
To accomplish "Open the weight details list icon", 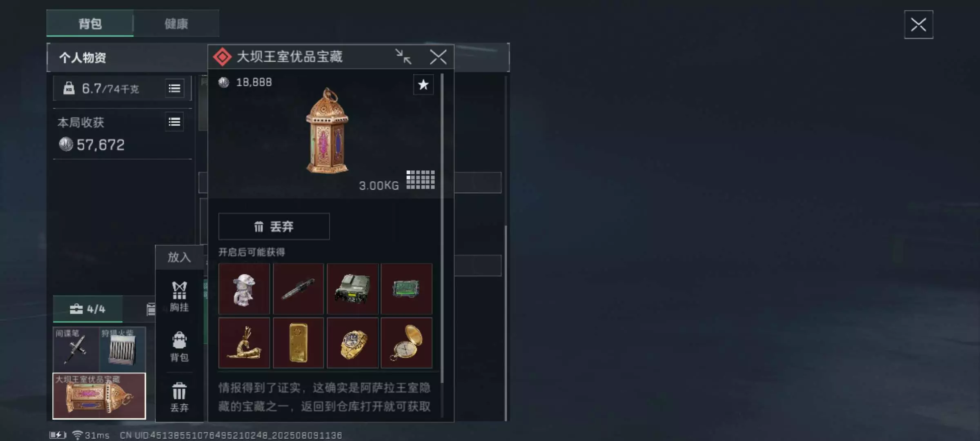I will tap(174, 88).
